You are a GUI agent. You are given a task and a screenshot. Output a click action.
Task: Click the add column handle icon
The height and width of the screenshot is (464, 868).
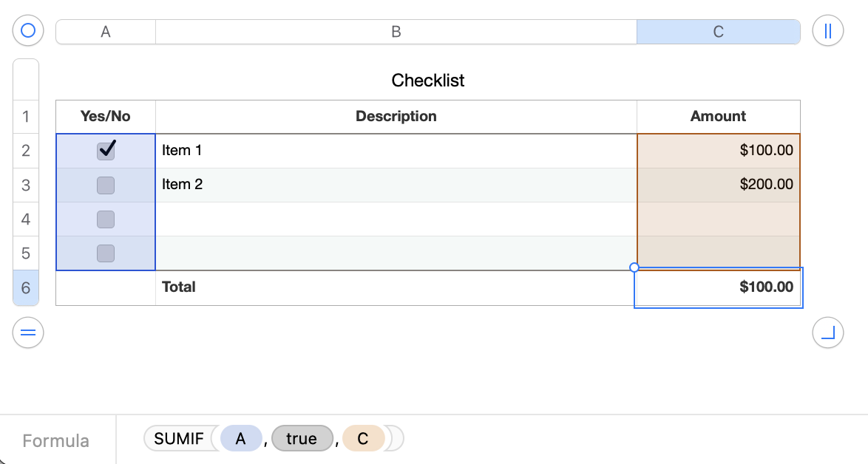(x=827, y=31)
